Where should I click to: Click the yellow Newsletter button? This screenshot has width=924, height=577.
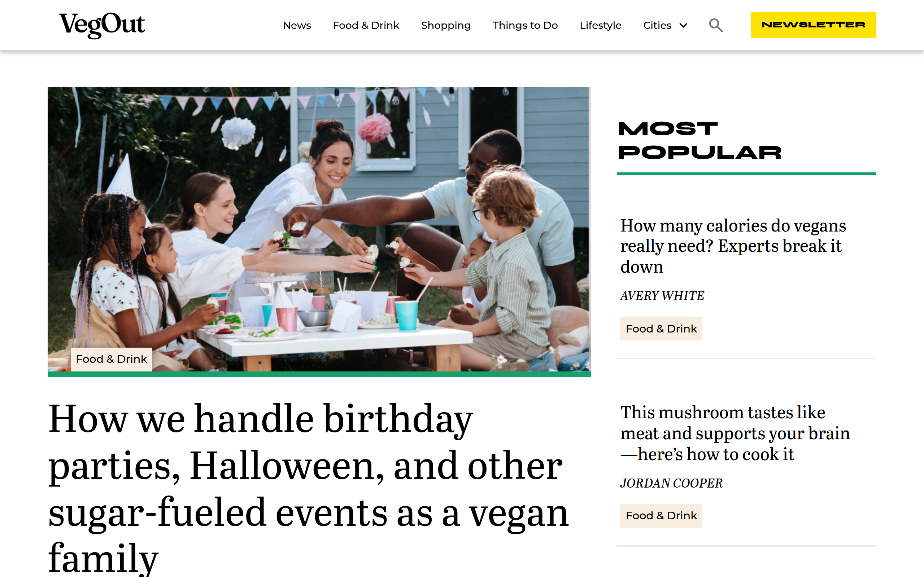(813, 25)
